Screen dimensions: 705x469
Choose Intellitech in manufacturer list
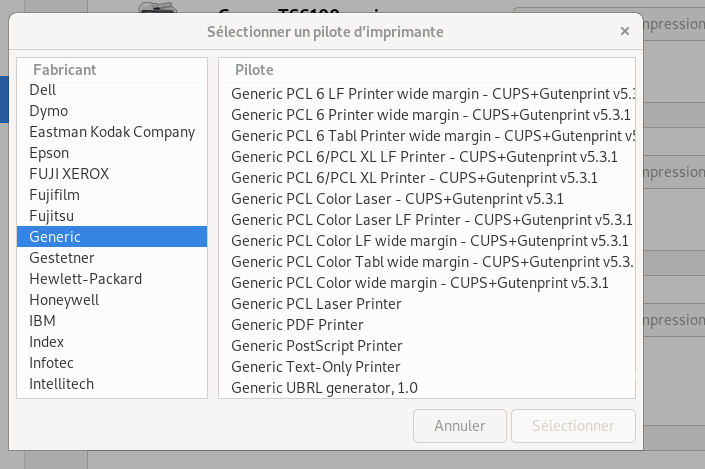[112, 384]
